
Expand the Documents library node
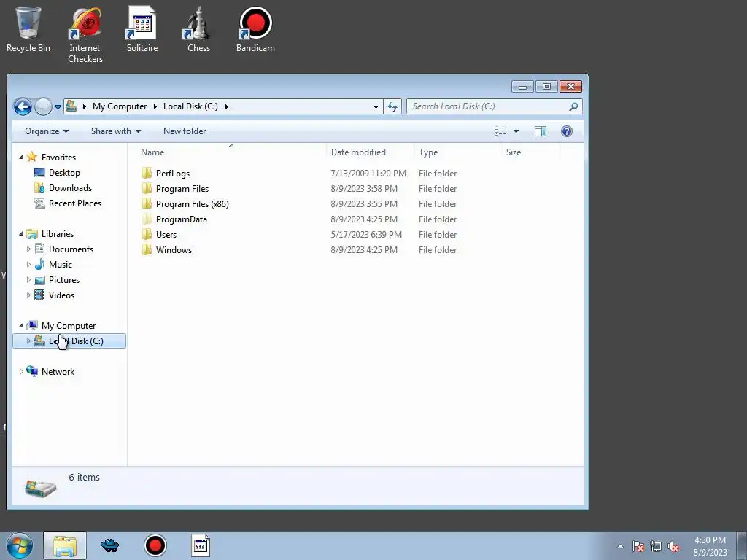coord(28,249)
